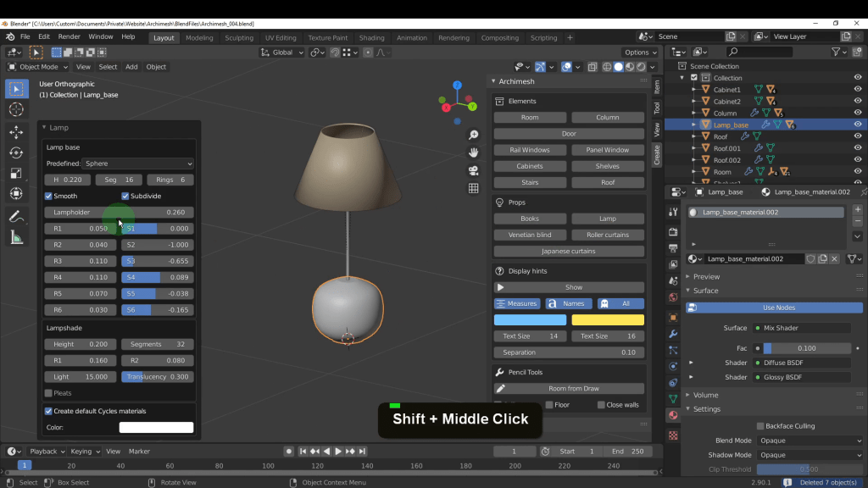The image size is (868, 488).
Task: Activate the Rotate tool
Action: tap(16, 152)
